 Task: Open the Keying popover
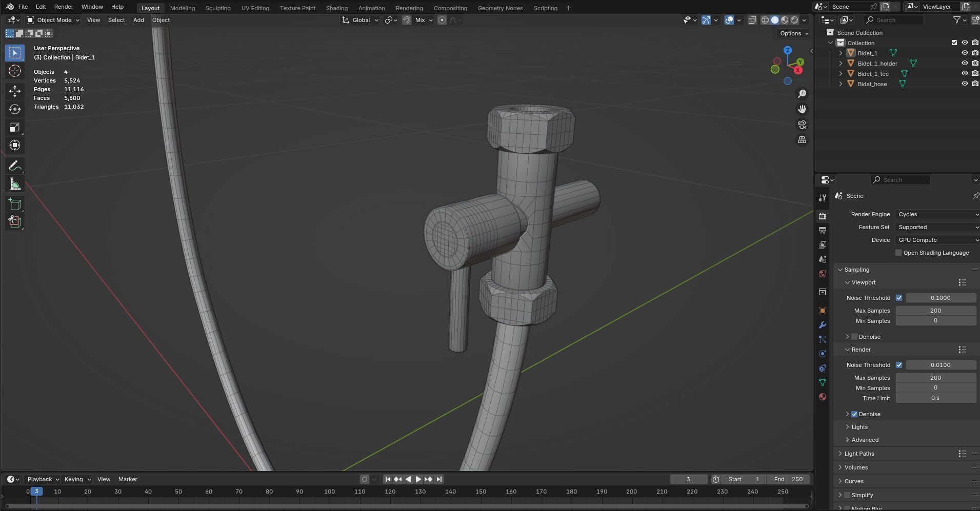click(x=77, y=479)
